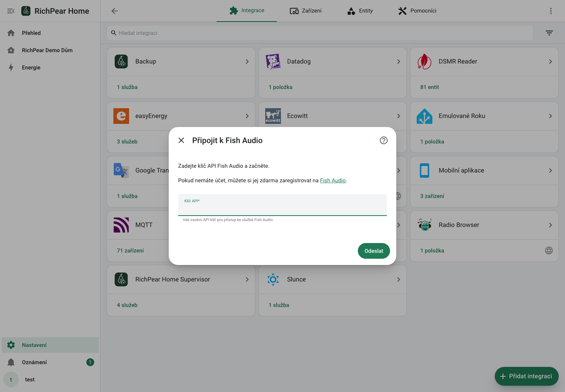Click the Zařízení devices icon
This screenshot has height=392, width=565.
(294, 11)
